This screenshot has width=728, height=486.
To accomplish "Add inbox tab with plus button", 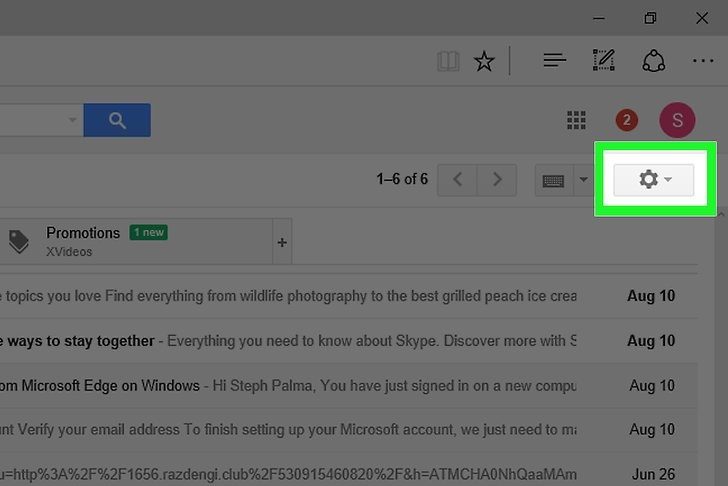I will 282,242.
